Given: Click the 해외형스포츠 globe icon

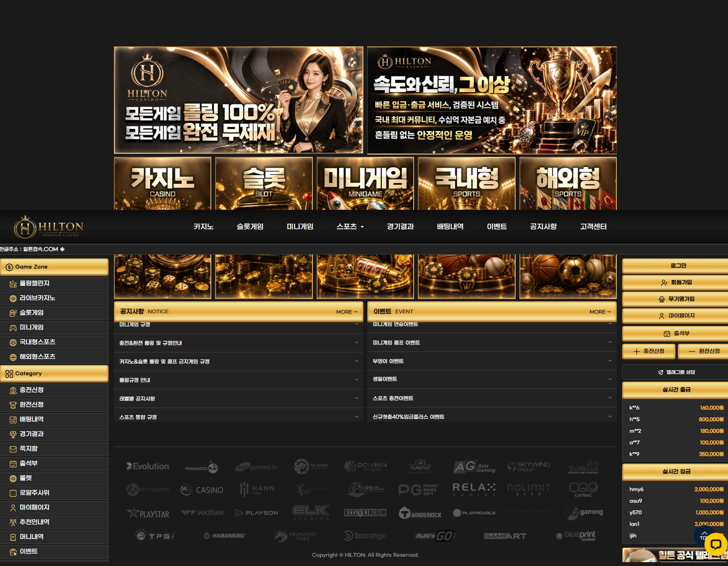Looking at the screenshot, I should pyautogui.click(x=13, y=357).
